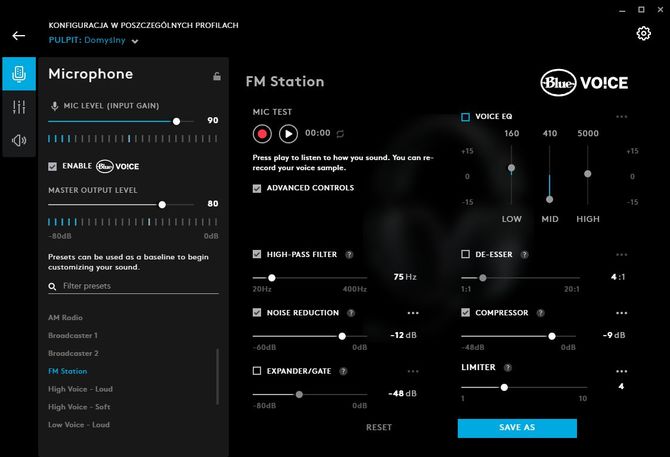
Task: Open help icon for Expander/Gate
Action: pos(343,371)
